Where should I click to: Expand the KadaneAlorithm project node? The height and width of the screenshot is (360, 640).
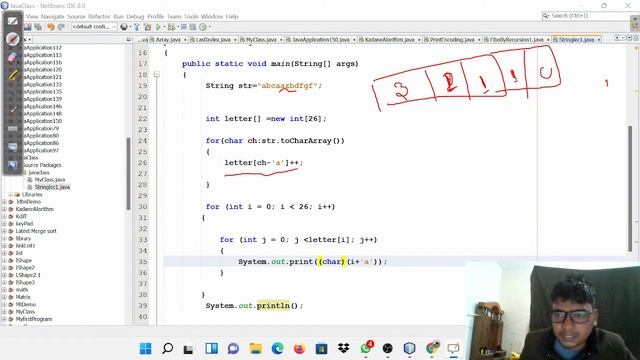[4, 209]
